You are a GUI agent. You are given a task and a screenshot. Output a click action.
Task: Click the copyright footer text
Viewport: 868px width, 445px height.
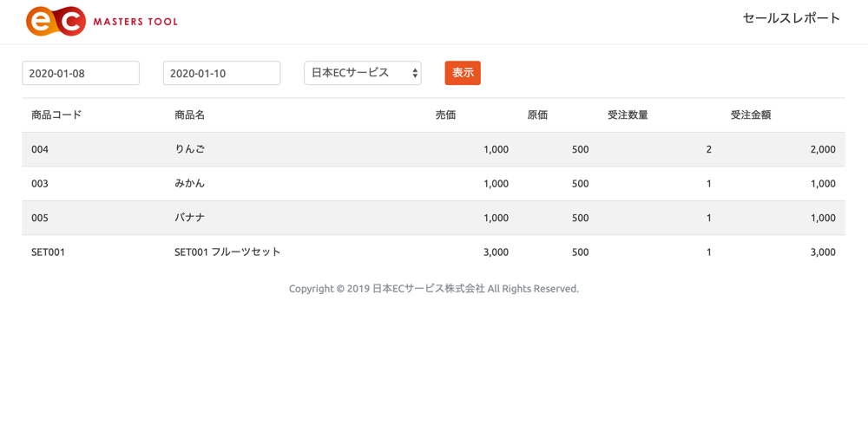434,289
